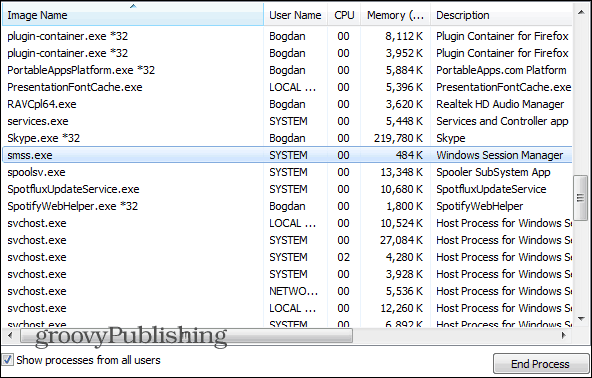Click SYSTEM user of spoolsv.exe row
This screenshot has height=378, width=592.
click(x=288, y=172)
